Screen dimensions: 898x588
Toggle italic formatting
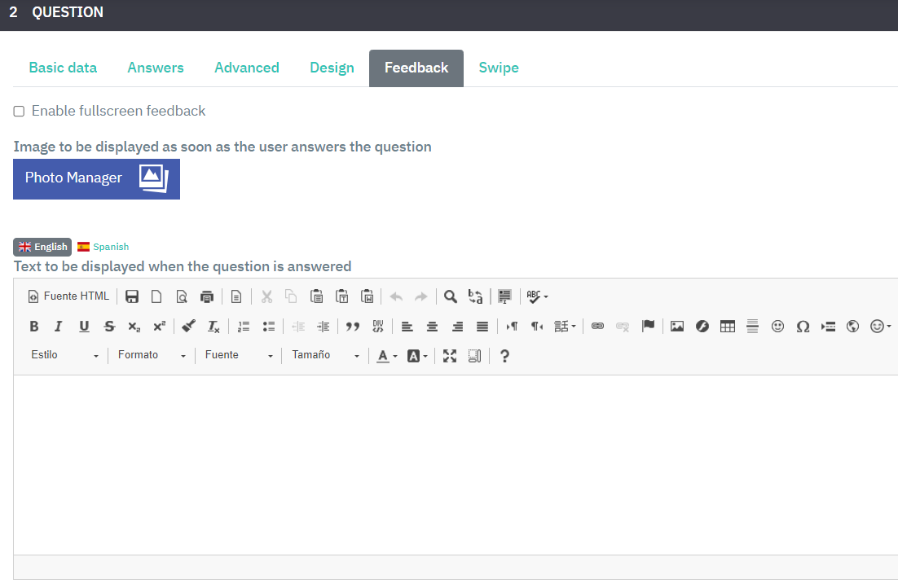pyautogui.click(x=59, y=326)
